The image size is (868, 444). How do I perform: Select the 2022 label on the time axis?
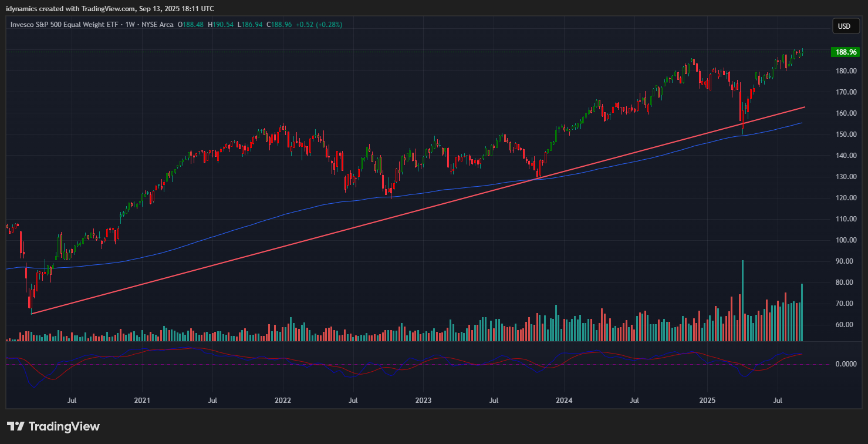pyautogui.click(x=283, y=400)
